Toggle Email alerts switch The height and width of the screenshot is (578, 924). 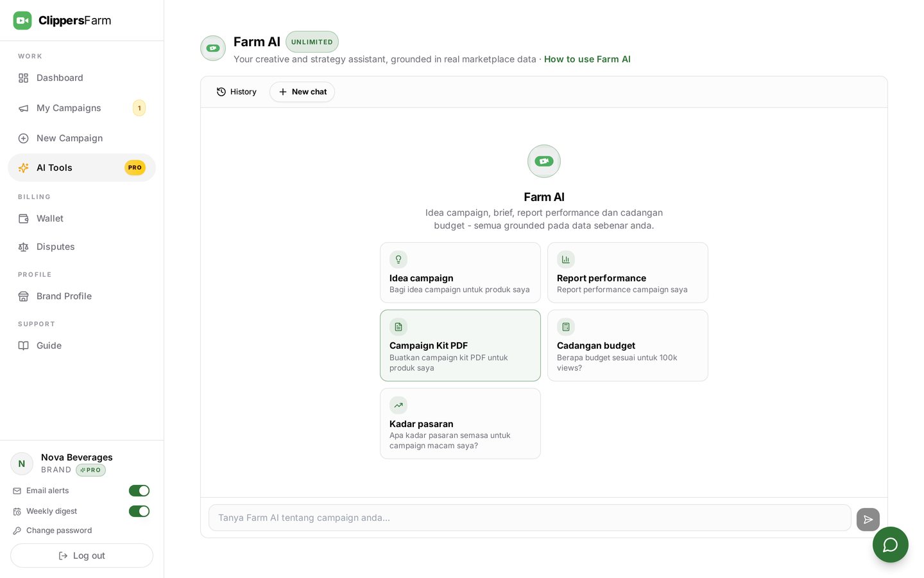pos(139,491)
